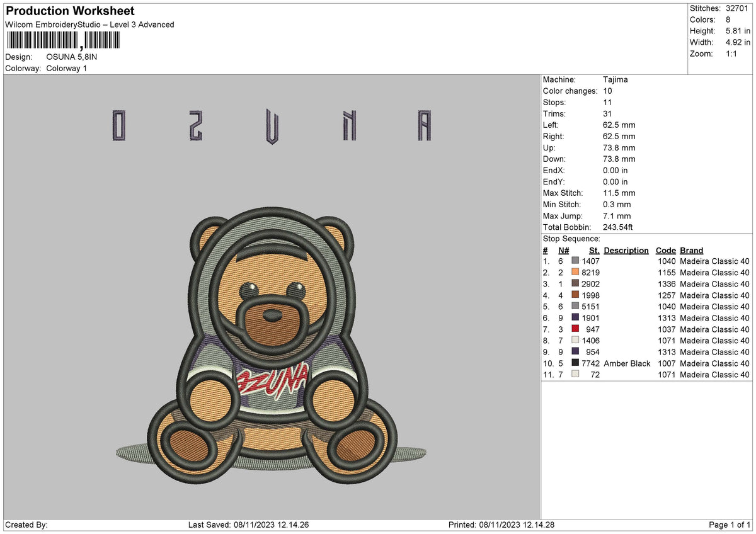Click the Color changes value 10
756x534 pixels.
[x=607, y=91]
